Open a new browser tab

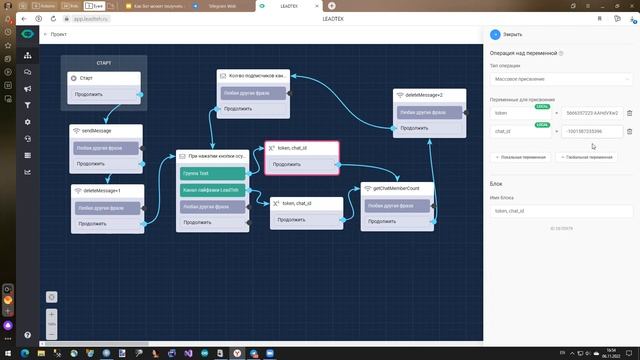pos(332,6)
